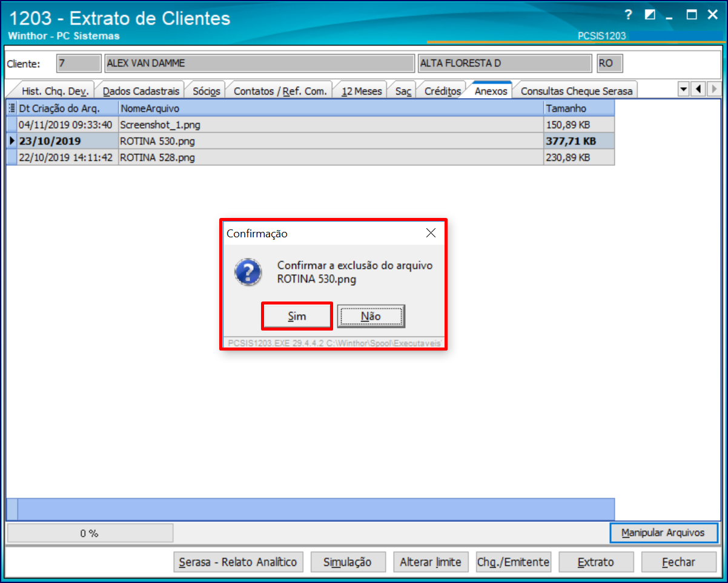Click the Fechar button
The image size is (728, 583).
[x=678, y=562]
